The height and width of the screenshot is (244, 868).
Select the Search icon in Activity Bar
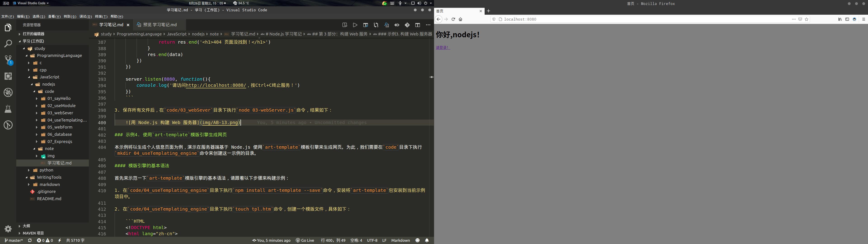coord(8,43)
